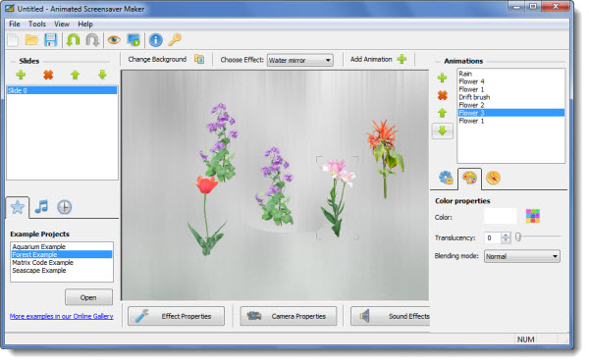Select Flower 3 in Animations list

pos(510,113)
